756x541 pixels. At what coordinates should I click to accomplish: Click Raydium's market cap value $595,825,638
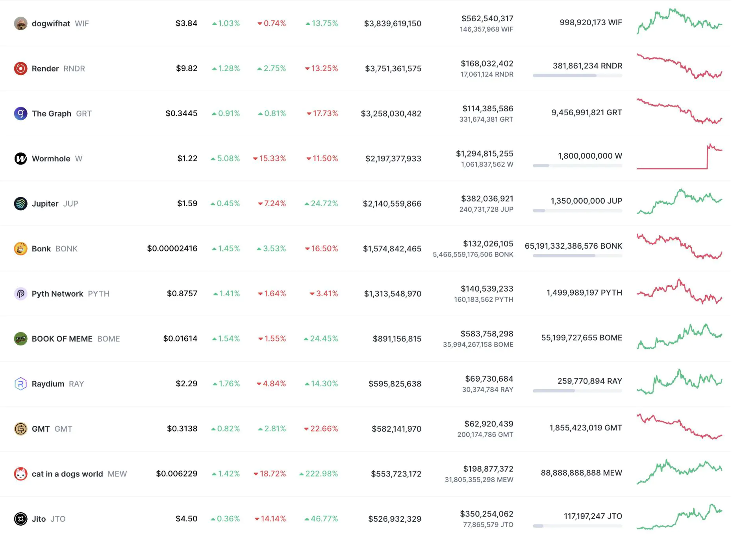(x=395, y=384)
